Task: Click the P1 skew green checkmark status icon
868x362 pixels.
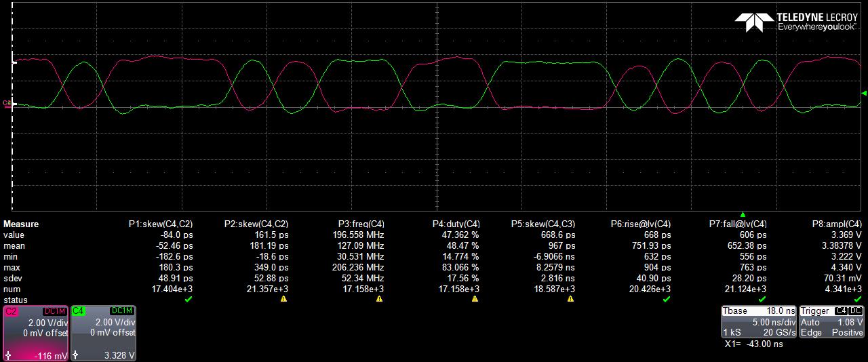Action: pyautogui.click(x=188, y=299)
